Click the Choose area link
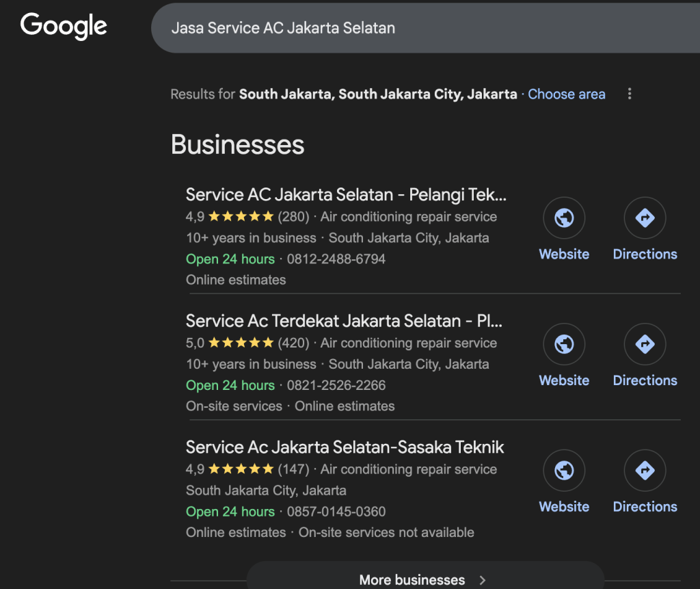Image resolution: width=700 pixels, height=589 pixels. point(567,94)
